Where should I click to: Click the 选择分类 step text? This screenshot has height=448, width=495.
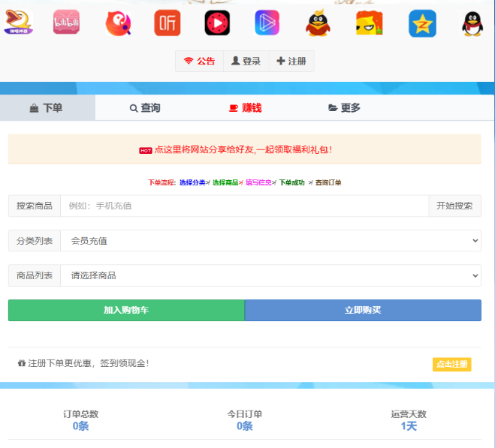(192, 182)
